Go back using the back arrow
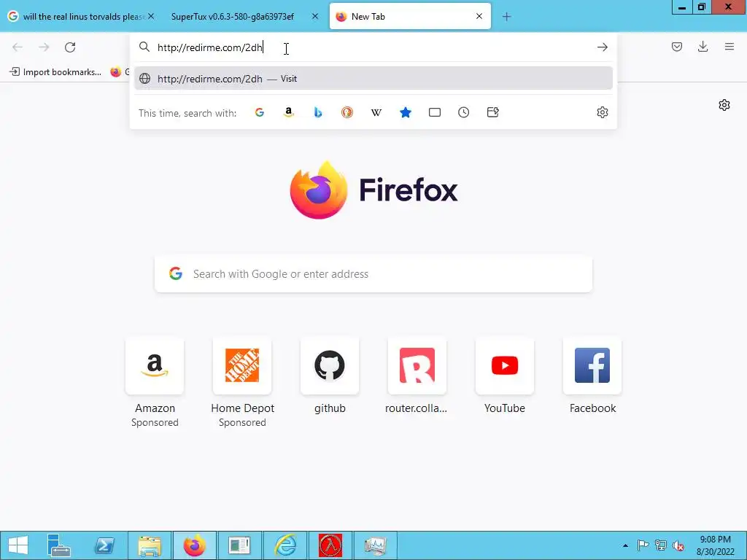 [x=18, y=47]
